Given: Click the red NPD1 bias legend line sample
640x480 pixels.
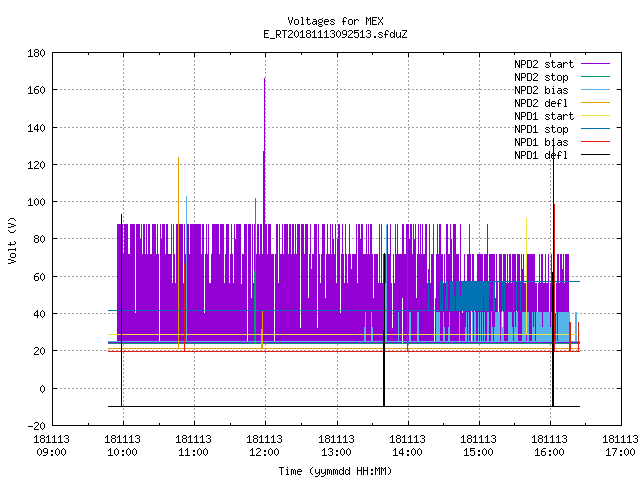Looking at the screenshot, I should [x=596, y=142].
